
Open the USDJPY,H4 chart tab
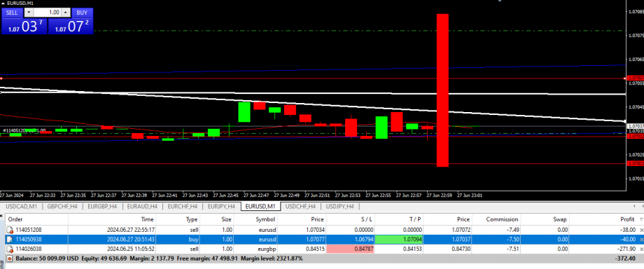click(x=339, y=206)
